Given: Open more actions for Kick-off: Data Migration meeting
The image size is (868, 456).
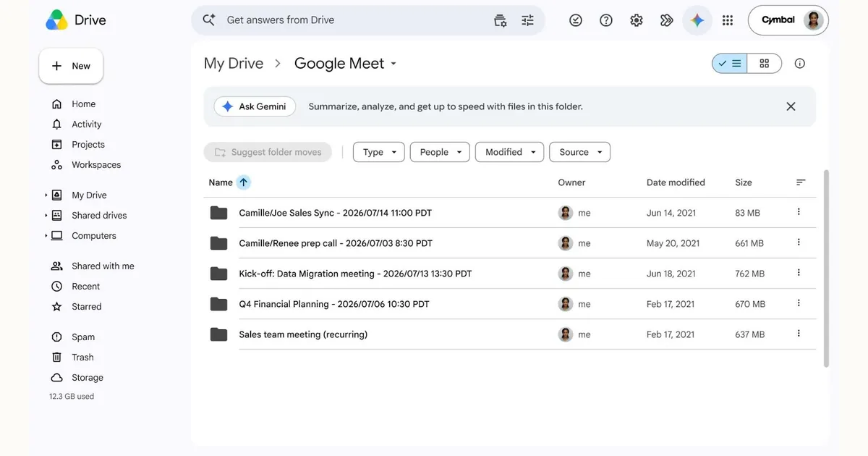Looking at the screenshot, I should click(799, 273).
